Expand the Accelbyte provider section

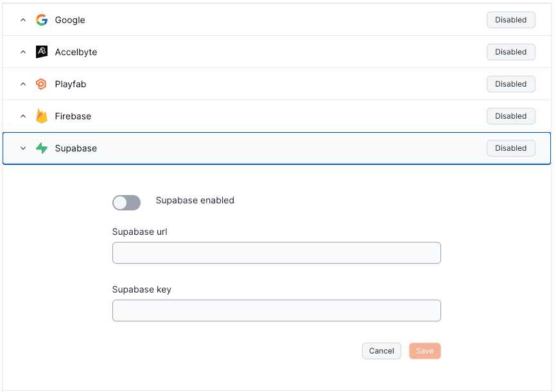coord(23,52)
